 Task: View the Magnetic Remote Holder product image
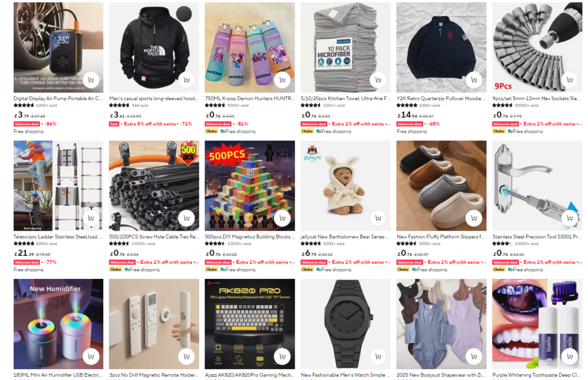click(x=154, y=324)
